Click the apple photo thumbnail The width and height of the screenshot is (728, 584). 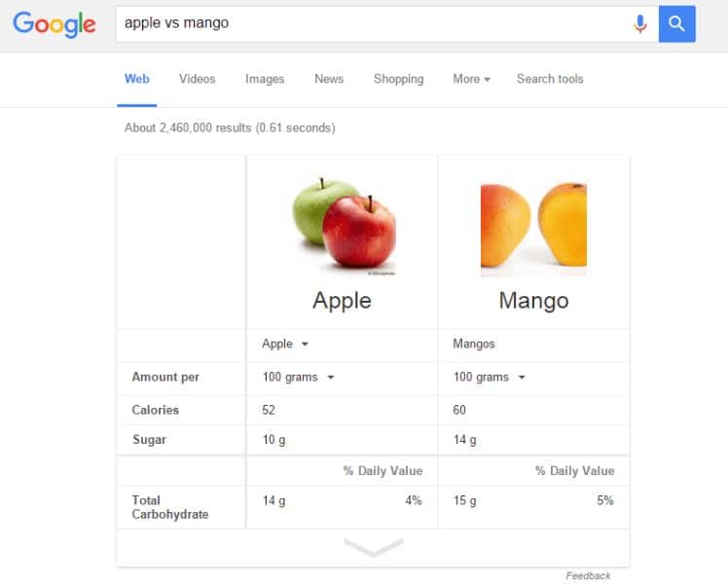click(343, 227)
